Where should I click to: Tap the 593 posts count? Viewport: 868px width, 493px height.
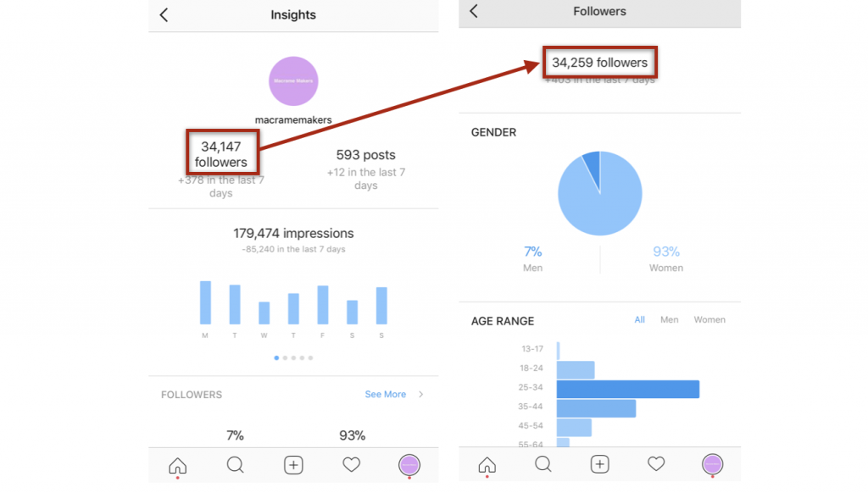click(366, 155)
